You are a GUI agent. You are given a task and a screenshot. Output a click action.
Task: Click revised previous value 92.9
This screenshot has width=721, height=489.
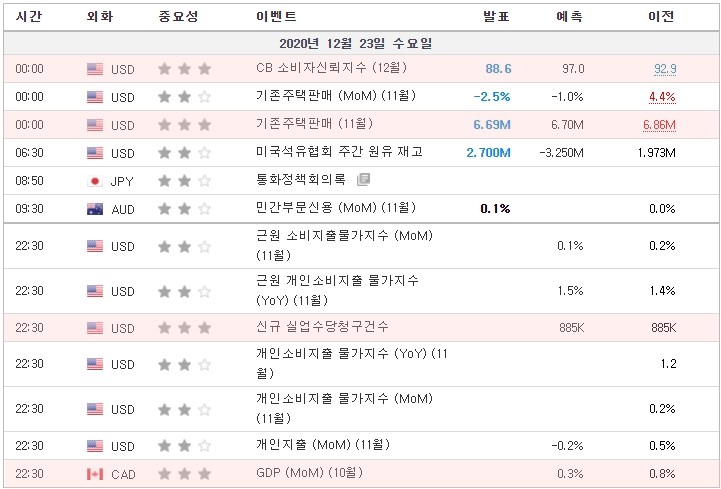click(x=665, y=69)
